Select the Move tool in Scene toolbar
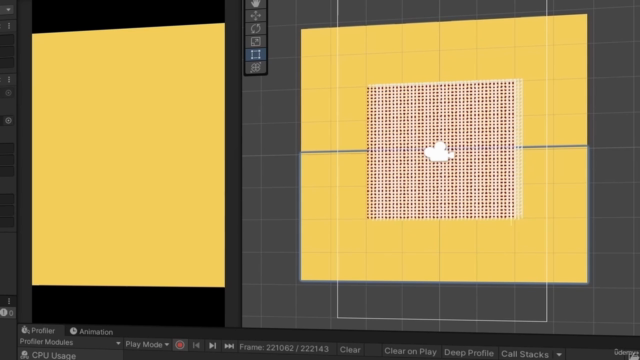The height and width of the screenshot is (360, 640). click(x=256, y=16)
